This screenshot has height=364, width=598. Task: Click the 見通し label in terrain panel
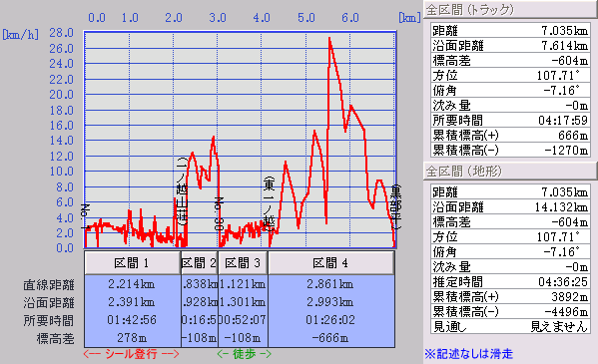(449, 327)
